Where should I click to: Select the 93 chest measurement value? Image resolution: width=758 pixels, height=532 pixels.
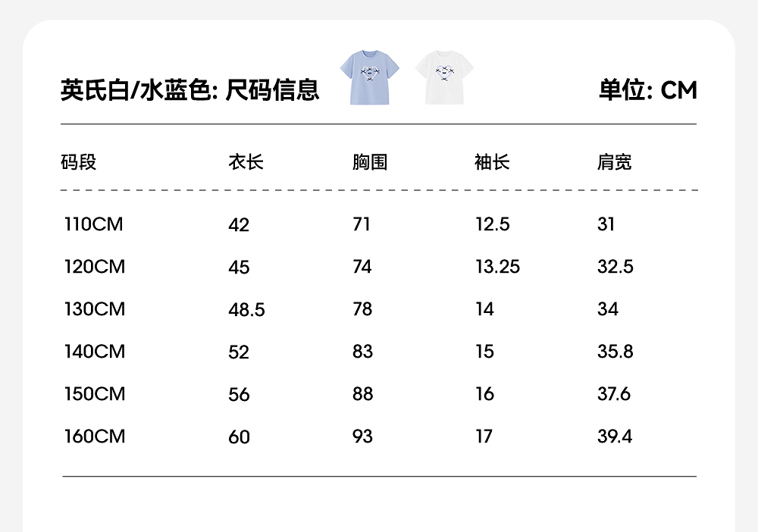(x=362, y=437)
